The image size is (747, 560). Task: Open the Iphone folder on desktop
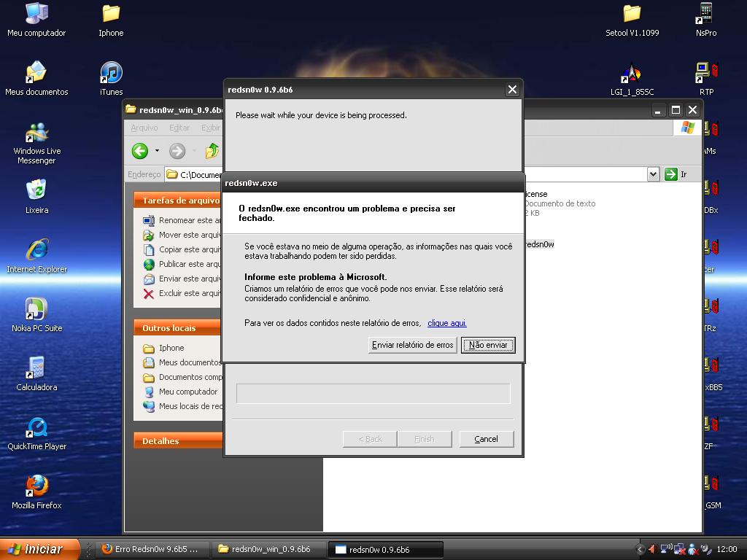click(111, 20)
